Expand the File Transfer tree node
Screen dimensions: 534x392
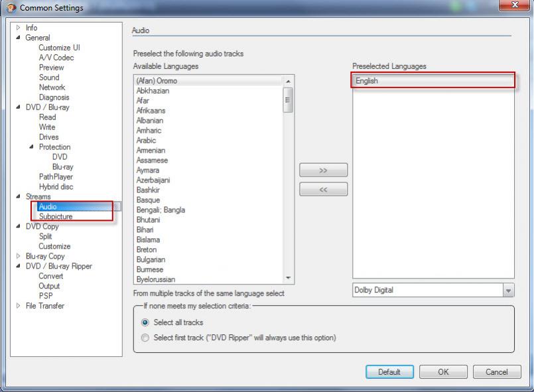tap(19, 306)
